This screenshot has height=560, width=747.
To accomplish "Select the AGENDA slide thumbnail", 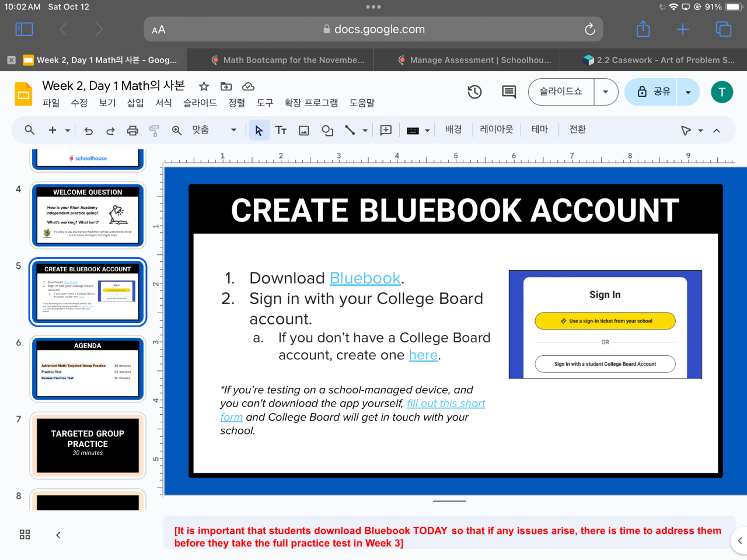I will point(88,369).
